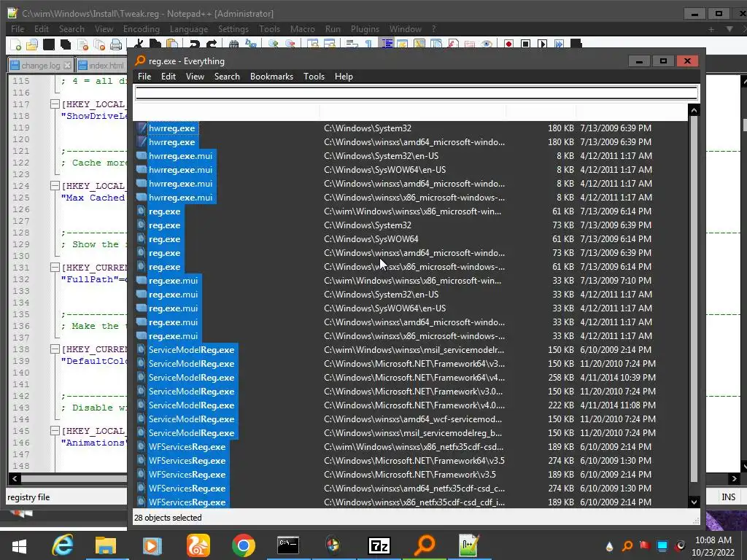This screenshot has height=560, width=747.
Task: Close the change.log tab
Action: (67, 65)
